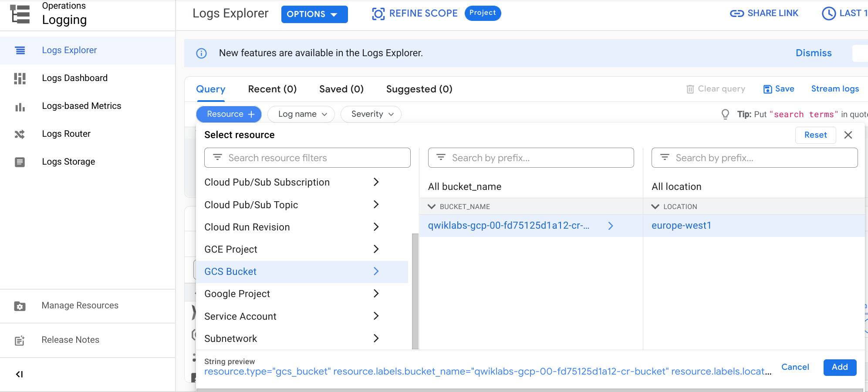
Task: Click the Resource filter chip
Action: (229, 114)
